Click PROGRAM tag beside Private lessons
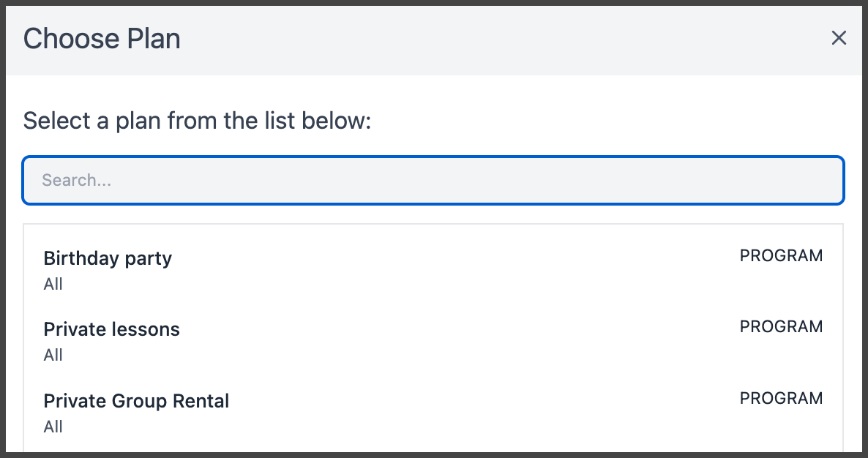 [781, 326]
